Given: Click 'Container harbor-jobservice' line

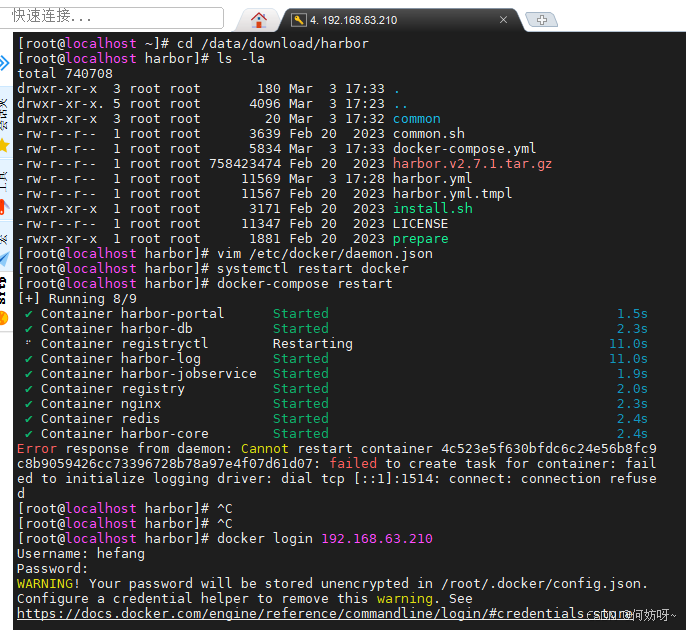Looking at the screenshot, I should pyautogui.click(x=149, y=373).
